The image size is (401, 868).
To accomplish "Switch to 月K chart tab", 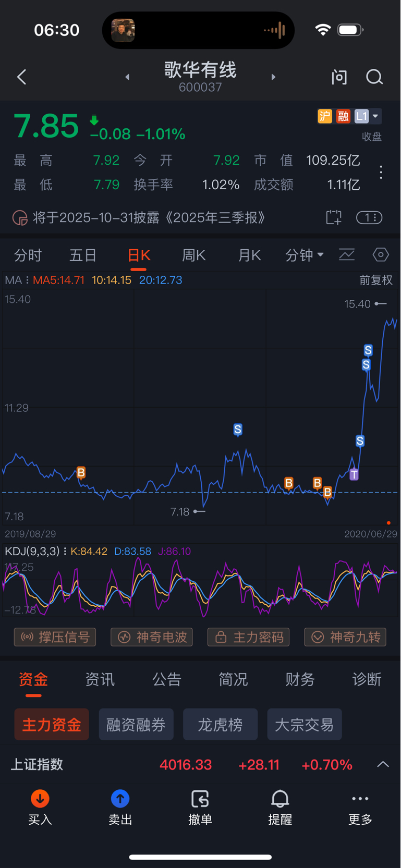I will click(x=249, y=255).
